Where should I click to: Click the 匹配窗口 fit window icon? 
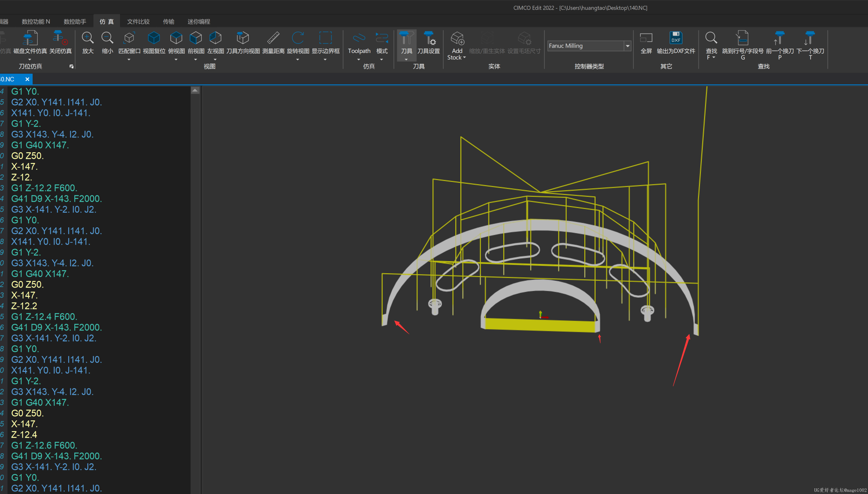pyautogui.click(x=129, y=38)
